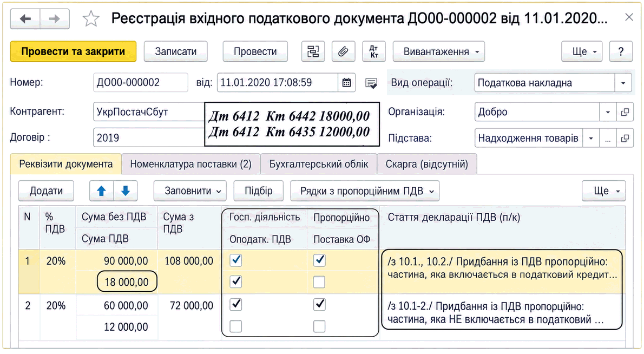Toggle Пропорційно checkbox in row 1
The image size is (644, 354).
point(319,260)
